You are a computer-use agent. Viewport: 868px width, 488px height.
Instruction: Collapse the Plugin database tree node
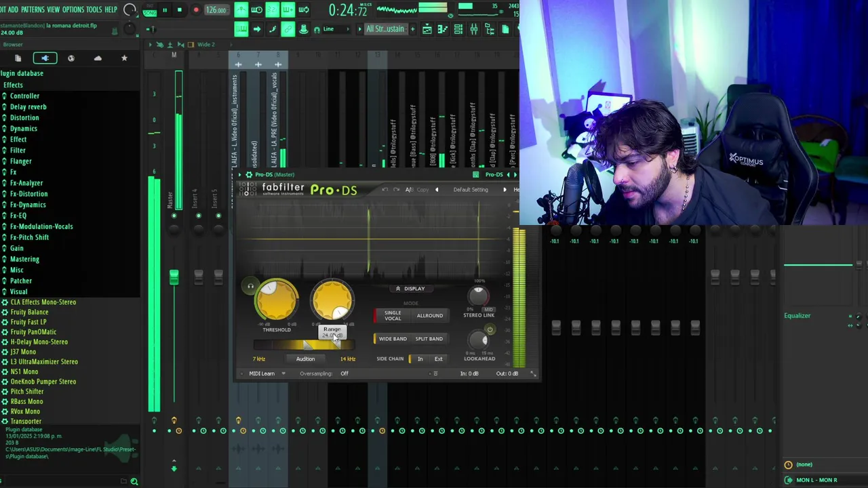pos(22,73)
